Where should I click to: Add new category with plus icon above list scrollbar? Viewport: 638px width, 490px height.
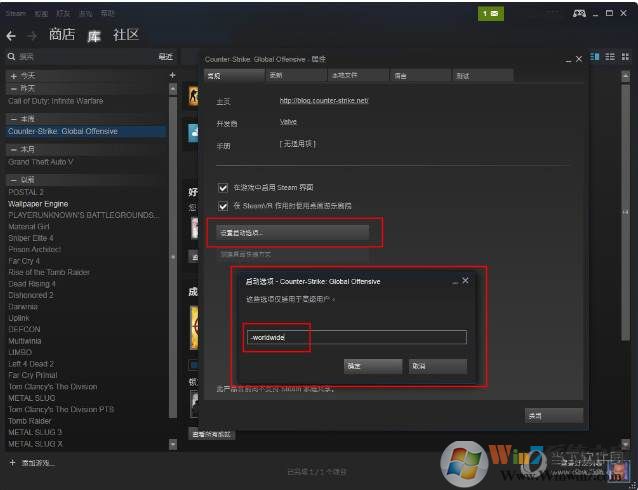pos(173,75)
